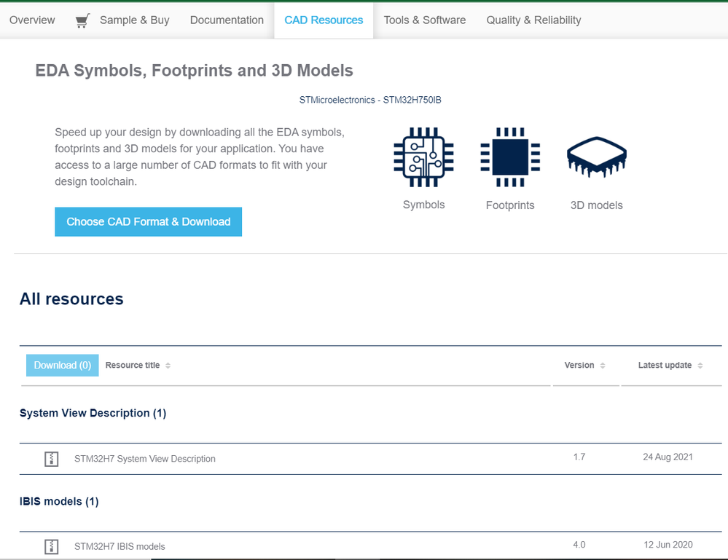
Task: Click the zip icon for STM32H7 IBIS models
Action: (x=52, y=547)
